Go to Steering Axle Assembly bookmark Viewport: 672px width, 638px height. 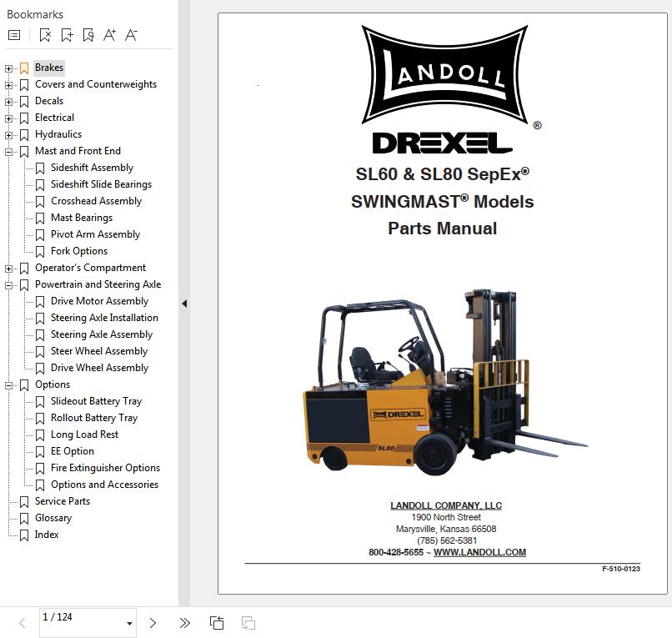(x=102, y=334)
